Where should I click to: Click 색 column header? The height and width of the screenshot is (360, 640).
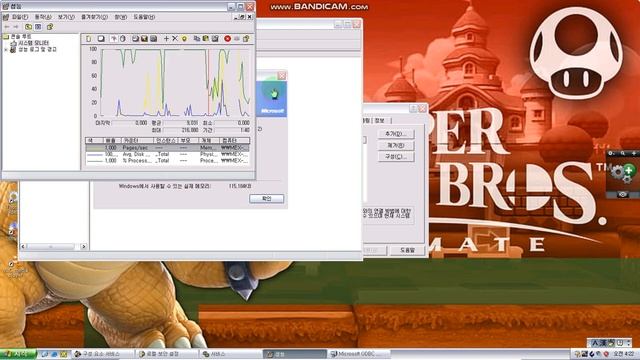click(x=93, y=140)
